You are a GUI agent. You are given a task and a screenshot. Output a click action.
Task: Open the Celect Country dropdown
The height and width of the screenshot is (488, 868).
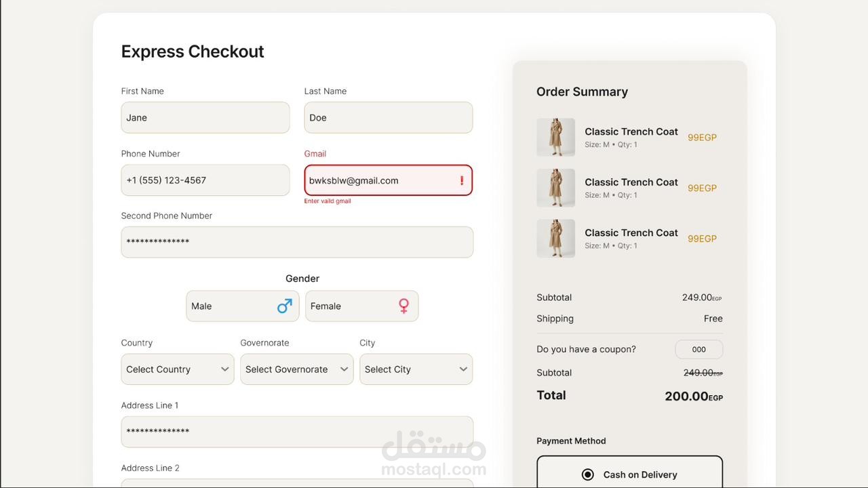click(x=178, y=369)
